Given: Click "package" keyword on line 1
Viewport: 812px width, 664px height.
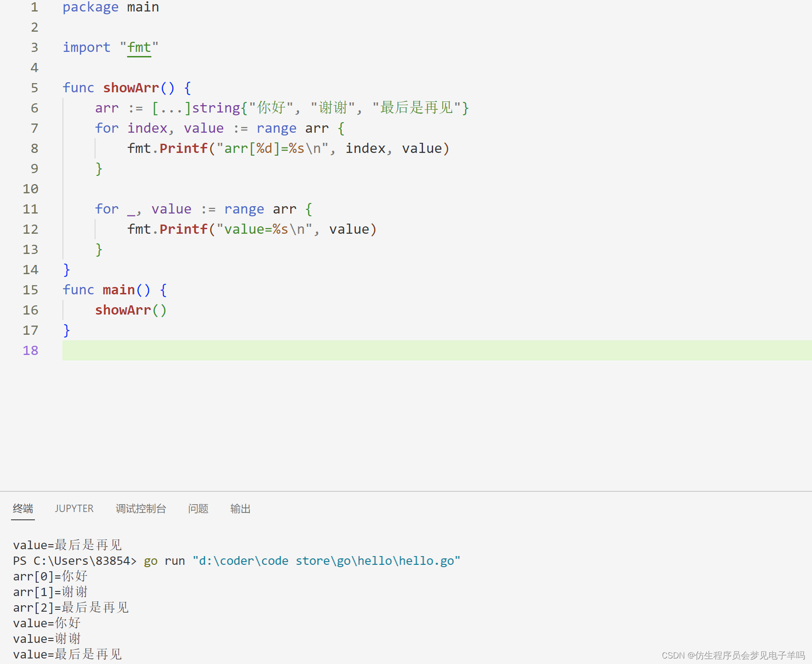Looking at the screenshot, I should 90,7.
